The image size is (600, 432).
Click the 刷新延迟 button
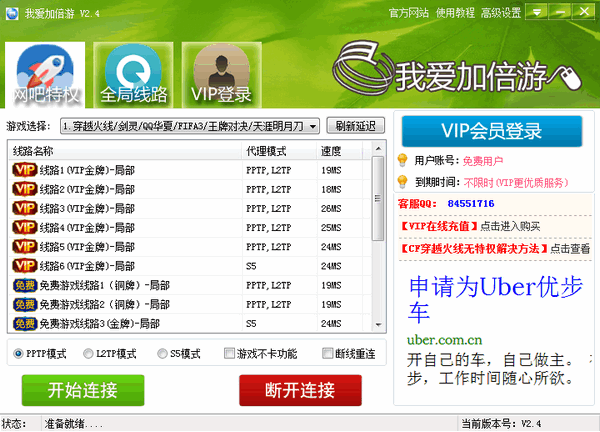pyautogui.click(x=355, y=126)
